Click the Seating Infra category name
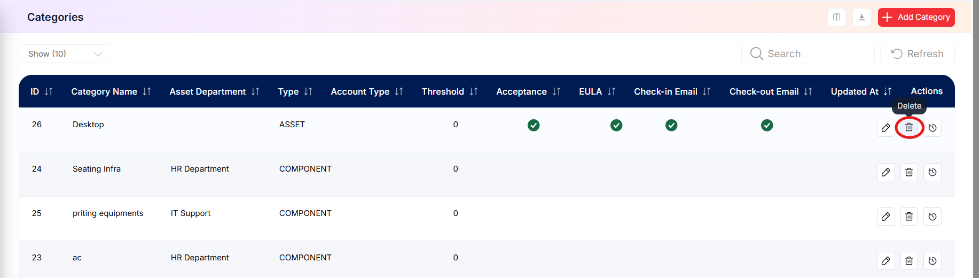 click(97, 169)
